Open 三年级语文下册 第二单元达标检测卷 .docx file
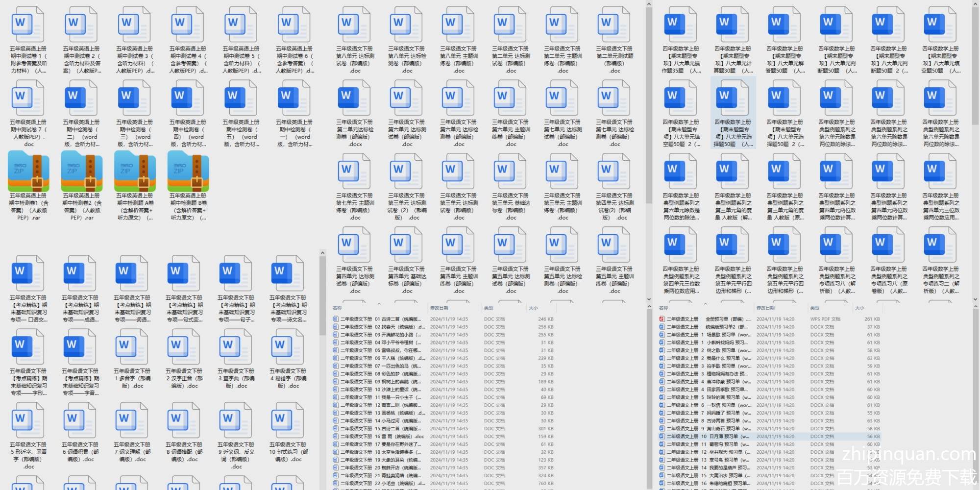Viewport: 980px width, 490px height. coord(354,100)
